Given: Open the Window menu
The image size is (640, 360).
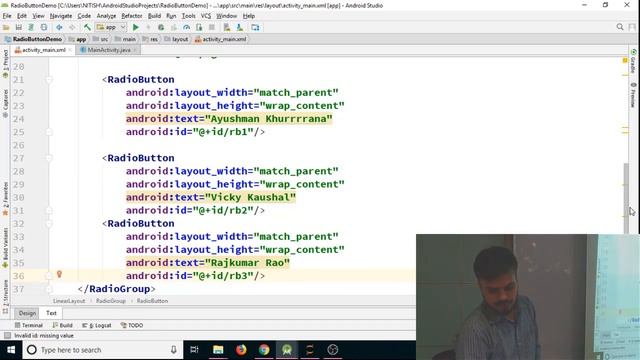Looking at the screenshot, I should tap(227, 16).
